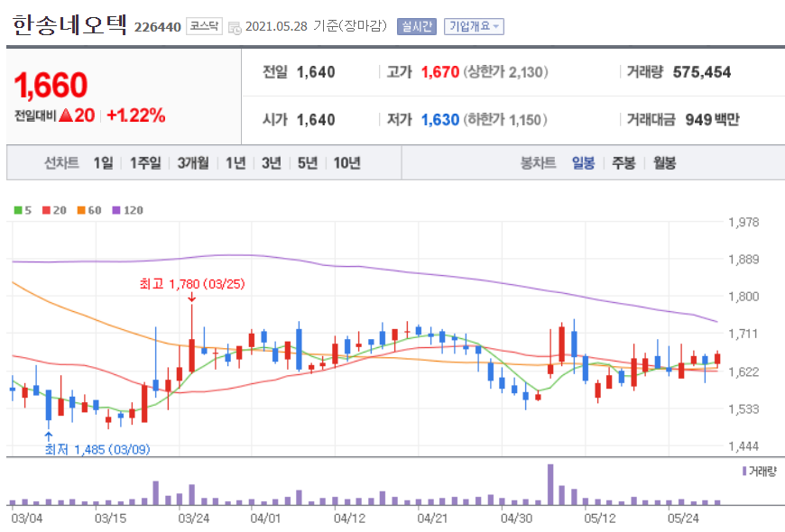The height and width of the screenshot is (532, 785).
Task: Select the 1주일 line chart tab
Action: [145, 162]
